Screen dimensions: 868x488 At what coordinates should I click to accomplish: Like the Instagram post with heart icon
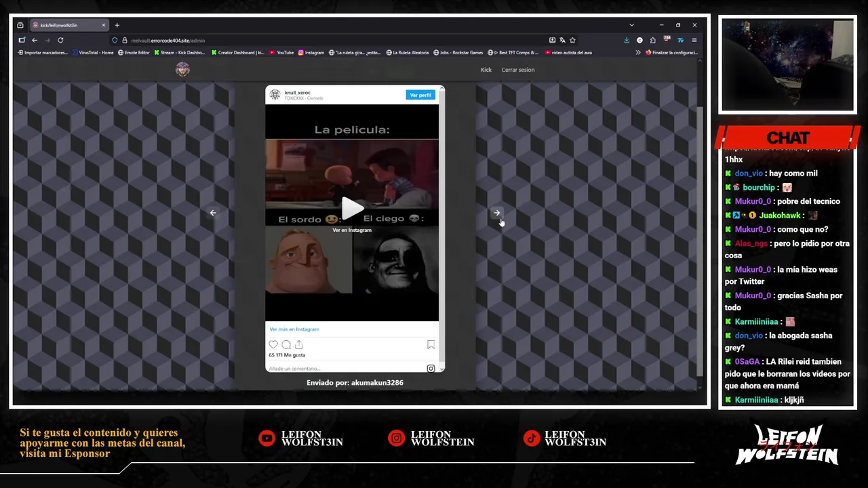(273, 345)
